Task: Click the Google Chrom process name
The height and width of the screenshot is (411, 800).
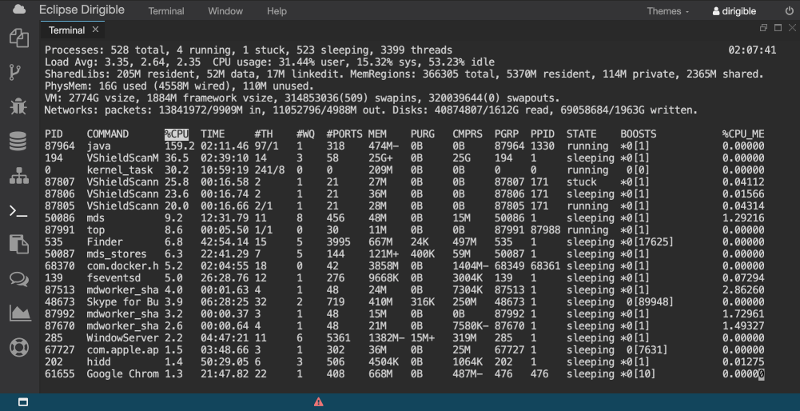Action: pyautogui.click(x=122, y=374)
